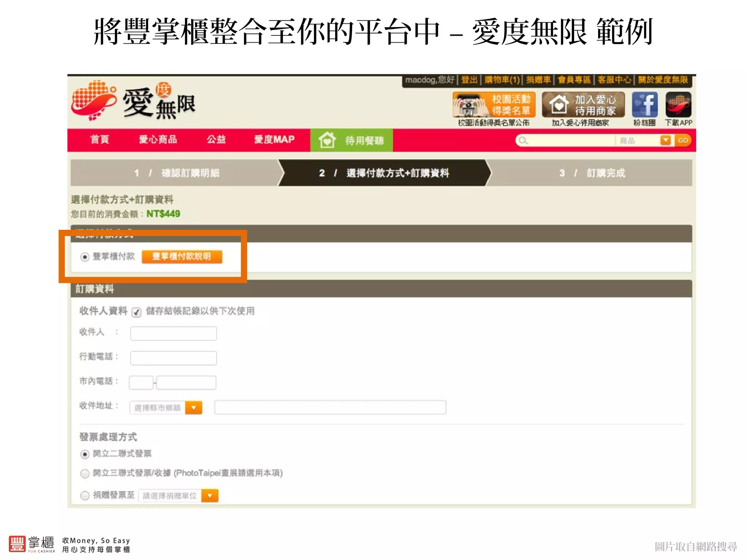
Task: Open 愛度MAP menu item
Action: 274,140
